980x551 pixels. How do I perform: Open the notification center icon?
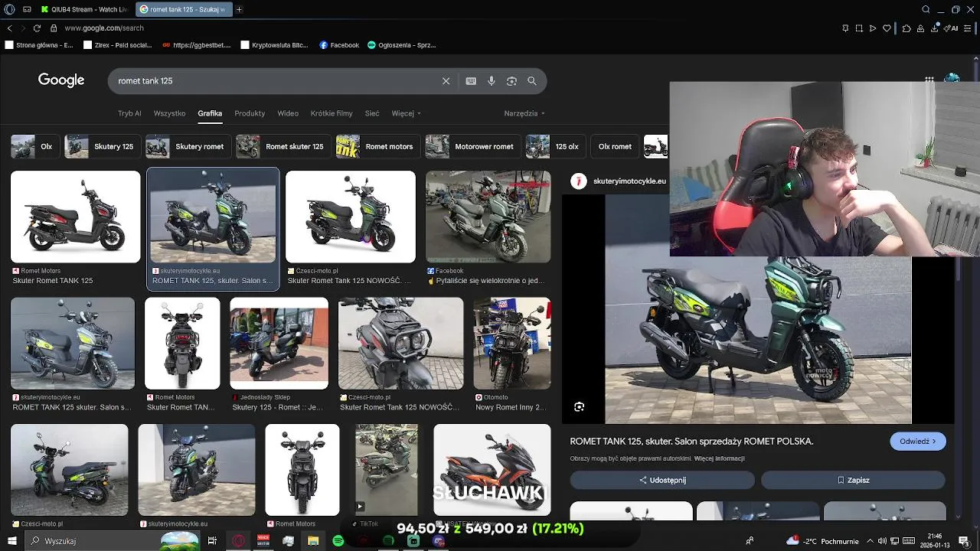(x=964, y=541)
